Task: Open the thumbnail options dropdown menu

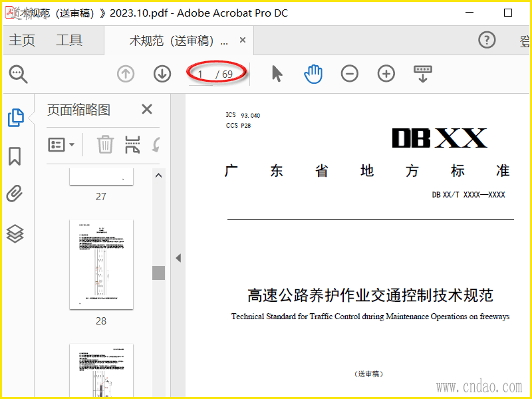Action: (x=61, y=145)
